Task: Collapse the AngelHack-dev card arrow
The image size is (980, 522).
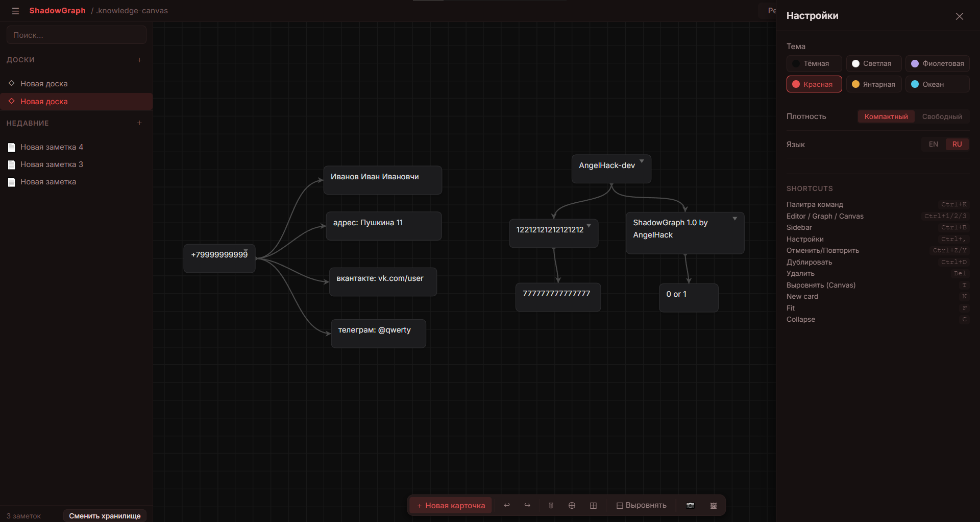Action: tap(642, 161)
